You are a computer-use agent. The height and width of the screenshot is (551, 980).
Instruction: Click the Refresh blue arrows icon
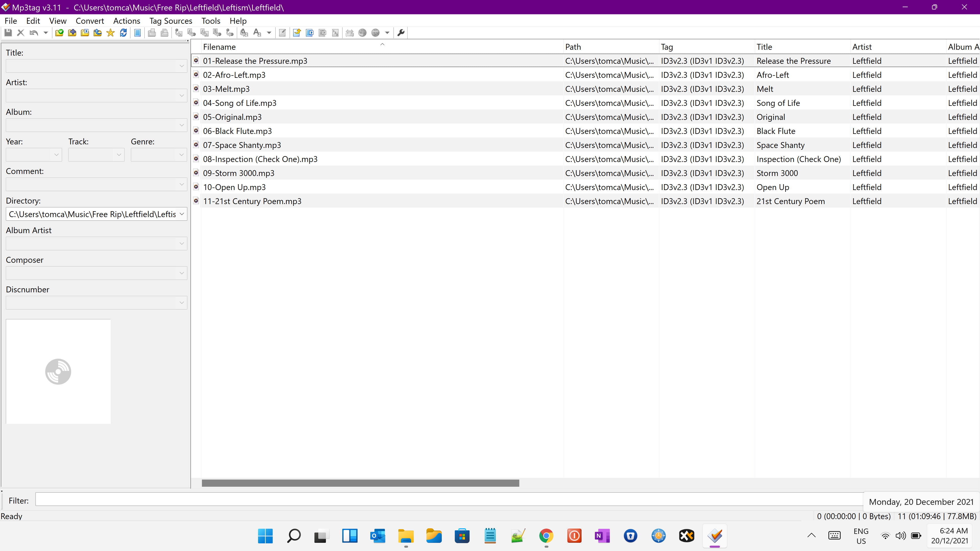(x=123, y=33)
